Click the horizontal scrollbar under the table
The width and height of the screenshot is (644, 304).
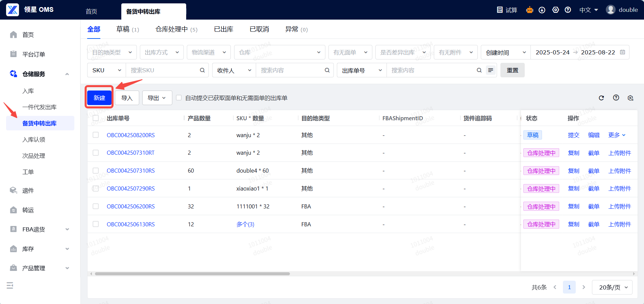click(192, 274)
